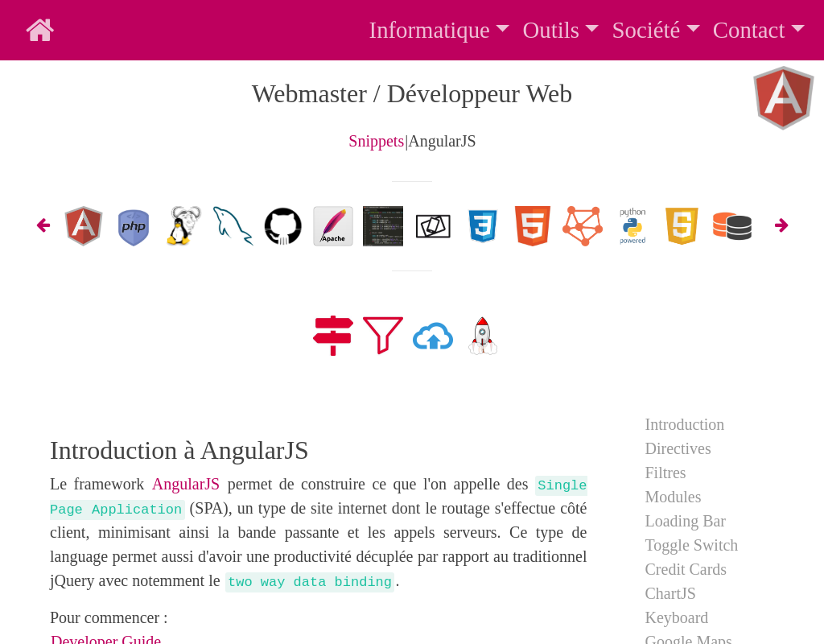Open the Informatique dropdown menu
Viewport: 824px width, 644px height.
[439, 30]
